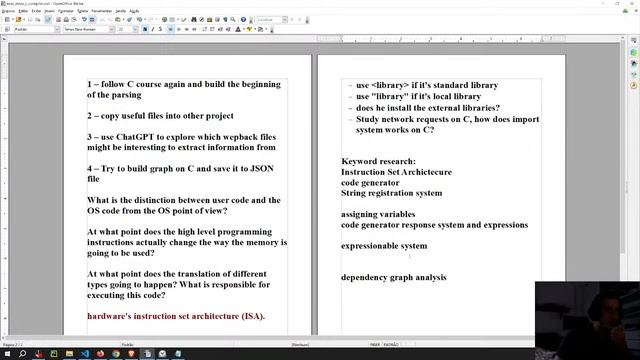Open the font size dropdown
Image resolution: width=640 pixels, height=360 pixels.
point(135,29)
